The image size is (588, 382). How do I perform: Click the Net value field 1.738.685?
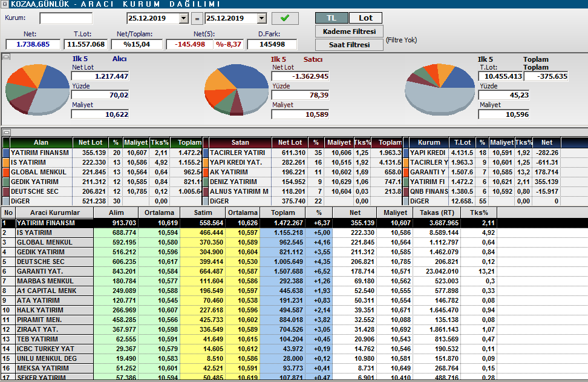pyautogui.click(x=33, y=44)
